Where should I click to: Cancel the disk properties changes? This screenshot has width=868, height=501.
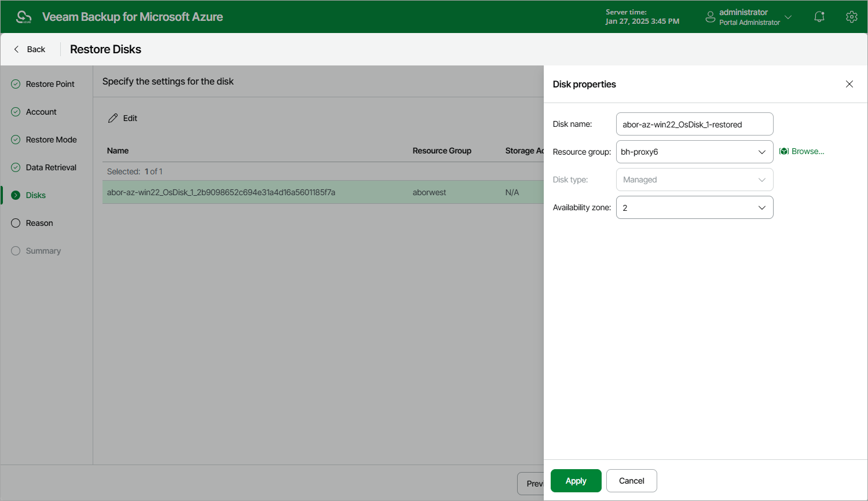[632, 481]
